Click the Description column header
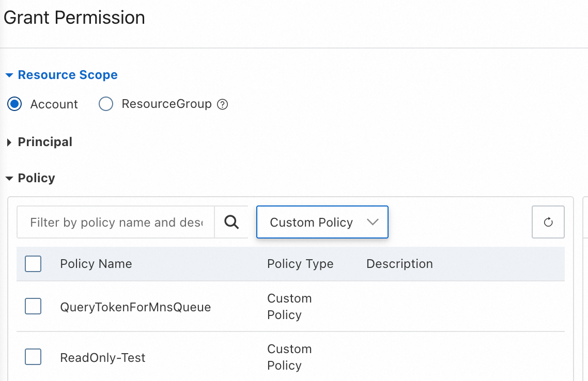This screenshot has height=381, width=588. (399, 264)
